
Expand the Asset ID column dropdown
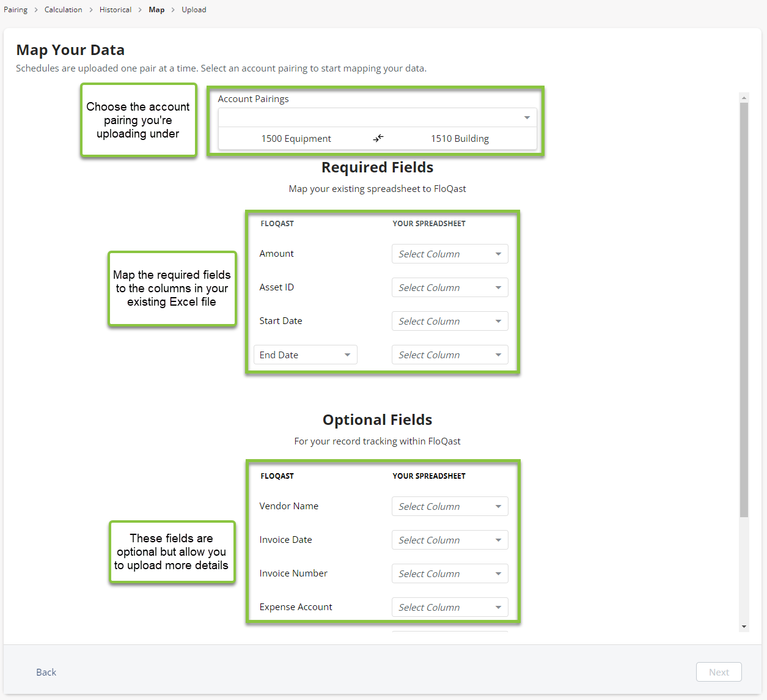[449, 288]
